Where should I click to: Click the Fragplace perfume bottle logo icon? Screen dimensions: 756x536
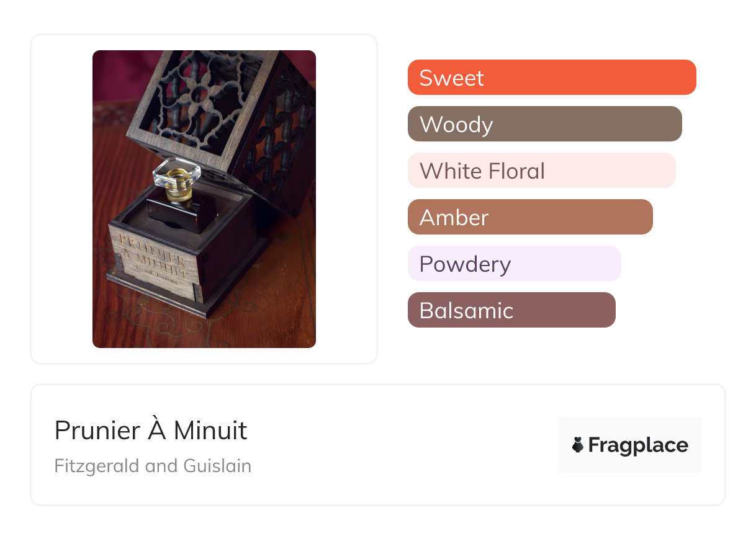point(578,445)
